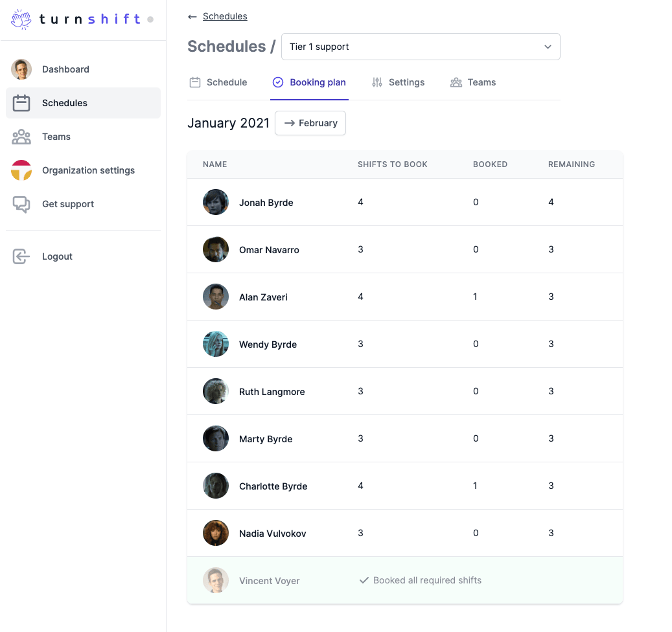Click Omar Navarro's avatar
672x632 pixels.
(216, 250)
